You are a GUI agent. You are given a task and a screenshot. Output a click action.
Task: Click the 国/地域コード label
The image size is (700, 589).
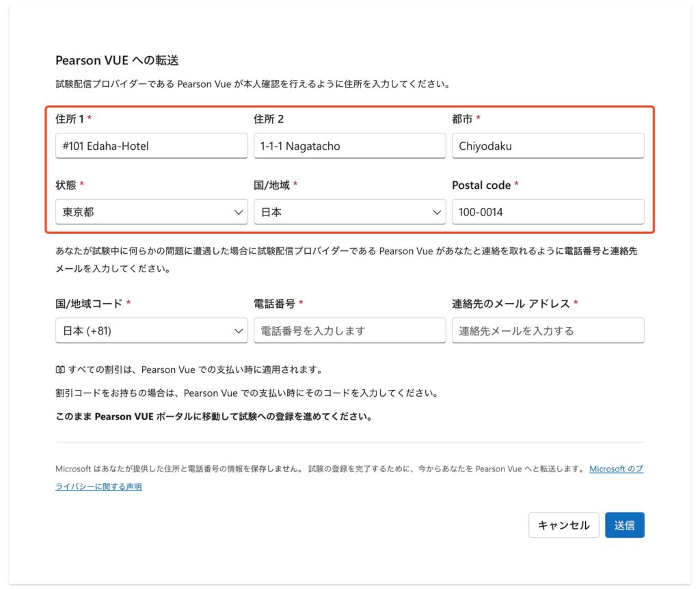(x=89, y=304)
